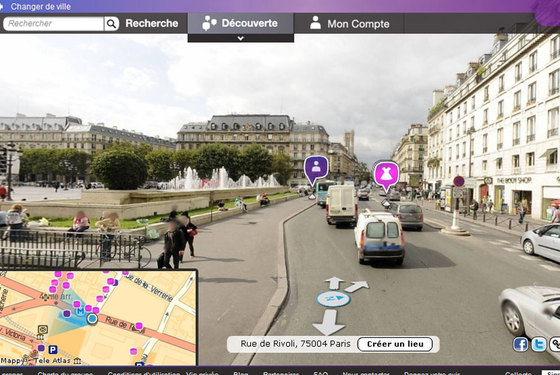Open the Recherche tab
This screenshot has height=375, width=560.
point(151,23)
